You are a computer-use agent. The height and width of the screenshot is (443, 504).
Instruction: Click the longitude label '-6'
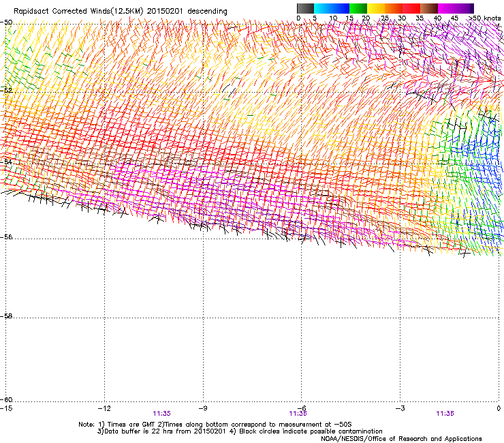tap(301, 408)
